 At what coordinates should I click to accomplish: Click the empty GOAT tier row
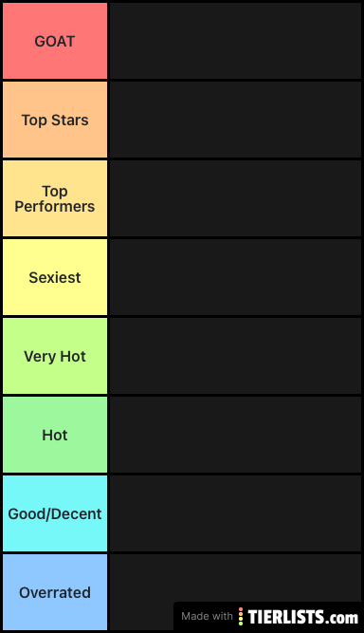(x=235, y=41)
